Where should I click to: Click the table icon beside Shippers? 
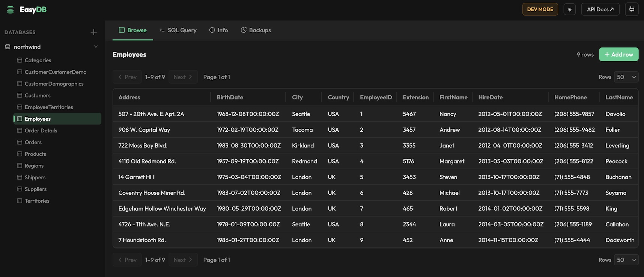(x=20, y=177)
